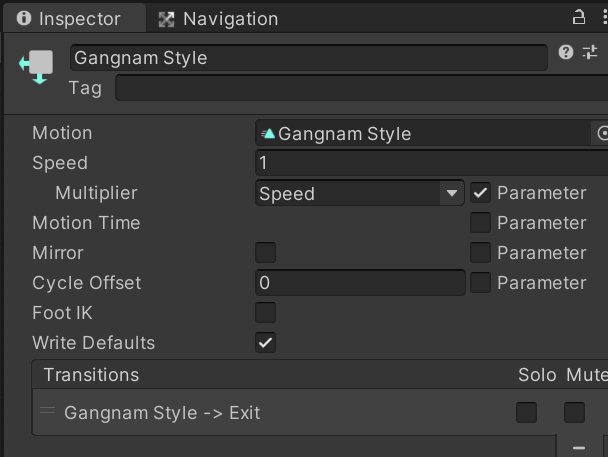Viewport: 608px width, 457px height.
Task: Edit the Speed value field
Action: coord(432,163)
